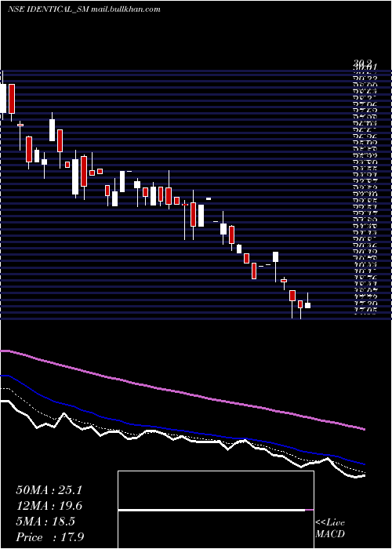
Task: Click the white MACD signal line in the box
Action: (212, 510)
